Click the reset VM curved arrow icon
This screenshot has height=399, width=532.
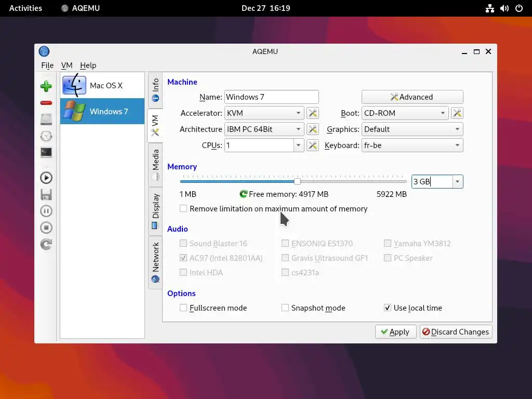tap(46, 244)
